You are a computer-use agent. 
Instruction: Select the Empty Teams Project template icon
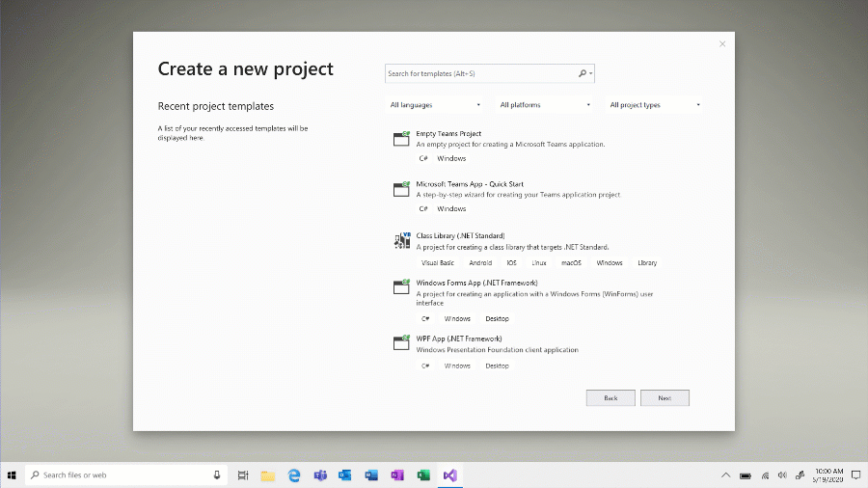point(401,139)
